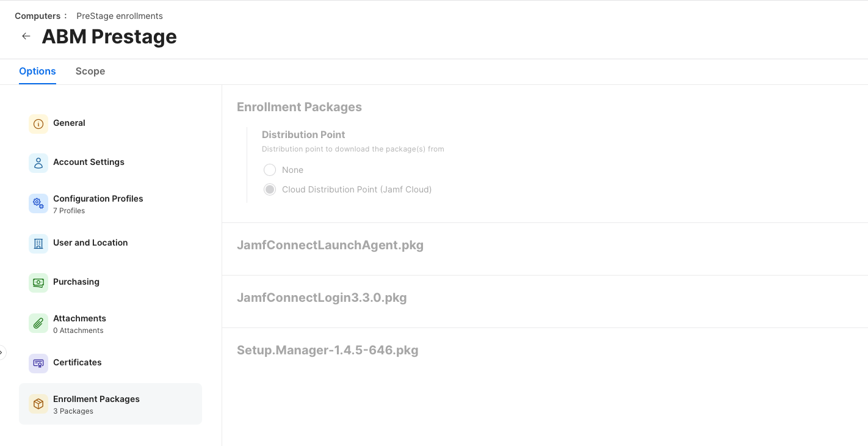Image resolution: width=868 pixels, height=446 pixels.
Task: Go back using the left arrow
Action: (x=26, y=36)
